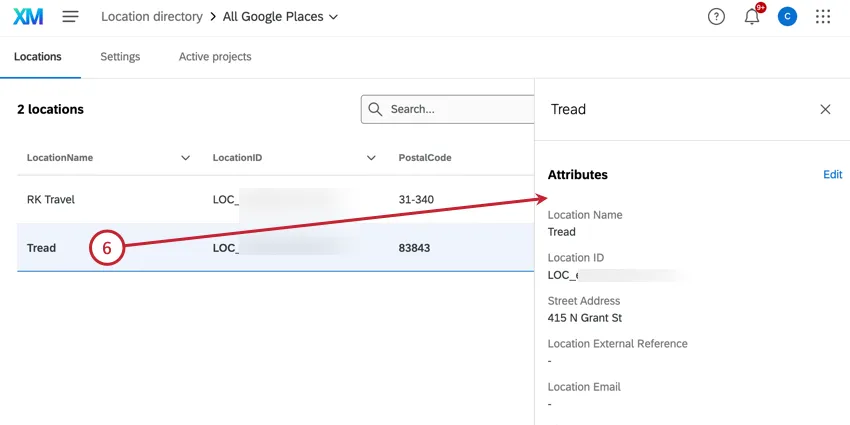
Task: Open the hamburger navigation menu
Action: pos(70,17)
